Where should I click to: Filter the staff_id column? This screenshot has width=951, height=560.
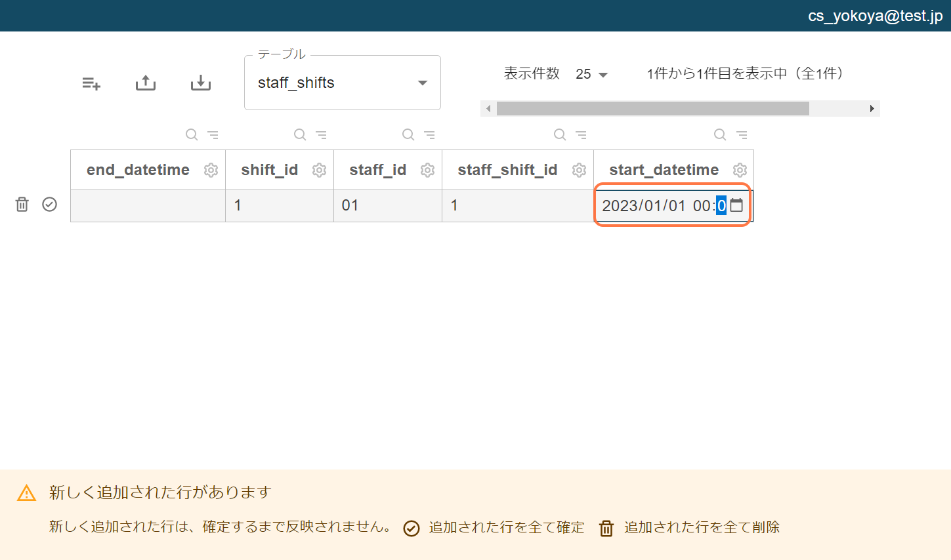430,134
